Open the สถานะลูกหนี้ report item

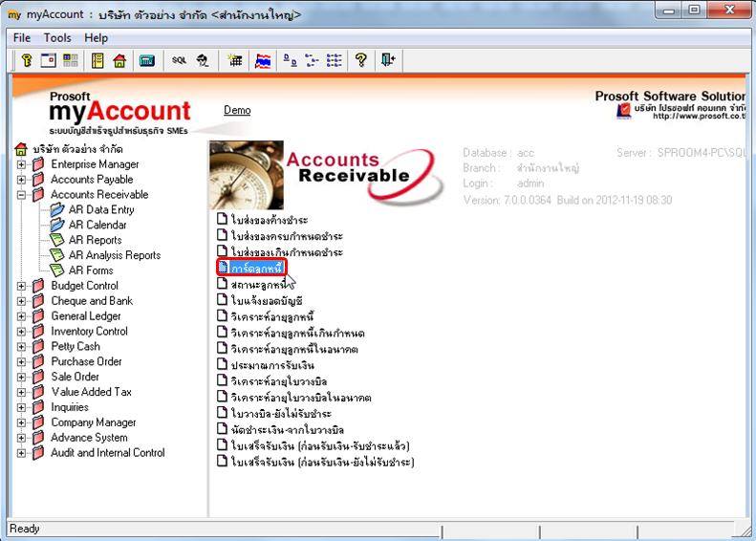258,285
